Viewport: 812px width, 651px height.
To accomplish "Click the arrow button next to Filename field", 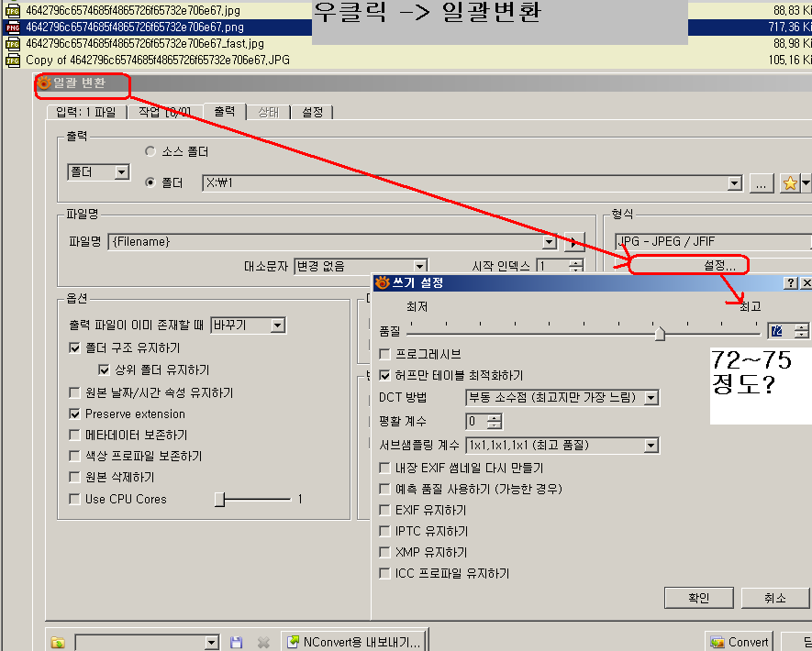I will [574, 242].
